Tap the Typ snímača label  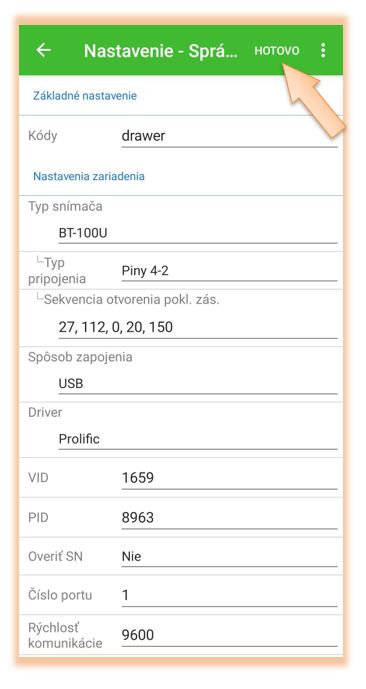[65, 207]
